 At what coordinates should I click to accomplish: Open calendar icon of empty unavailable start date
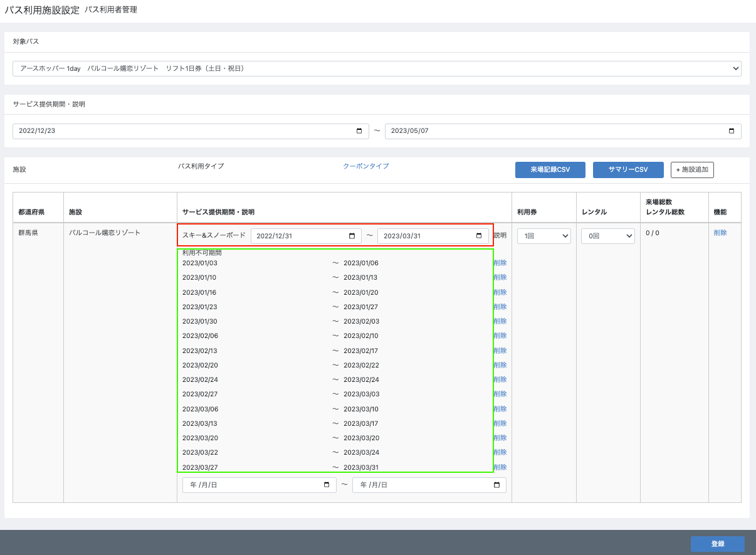pos(327,485)
